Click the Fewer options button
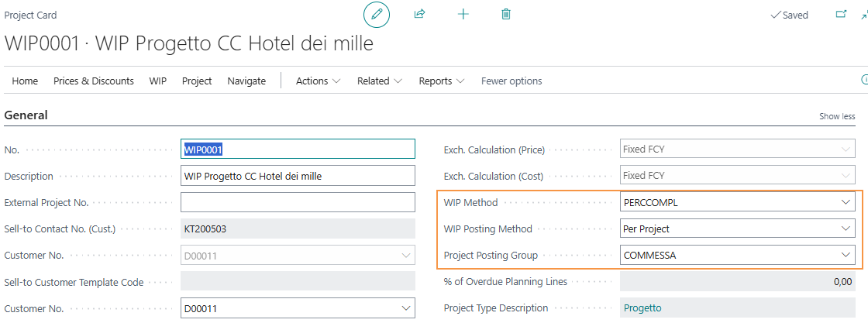Image resolution: width=868 pixels, height=323 pixels. pos(511,81)
